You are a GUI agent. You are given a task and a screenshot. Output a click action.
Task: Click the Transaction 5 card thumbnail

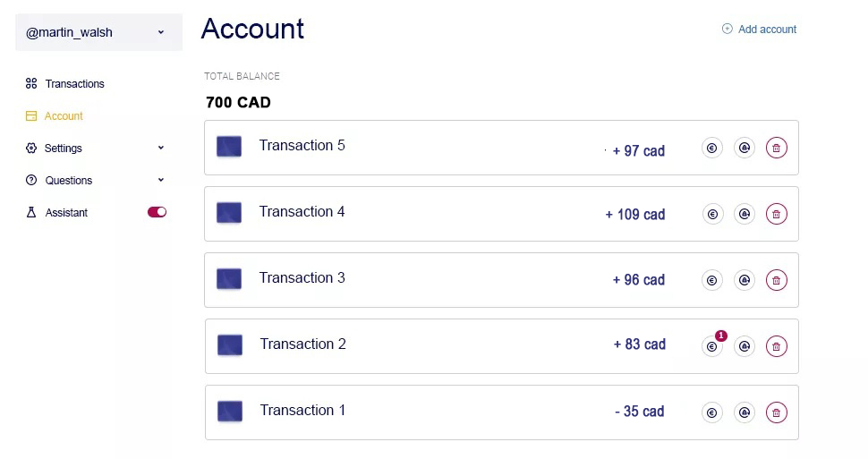(x=229, y=147)
